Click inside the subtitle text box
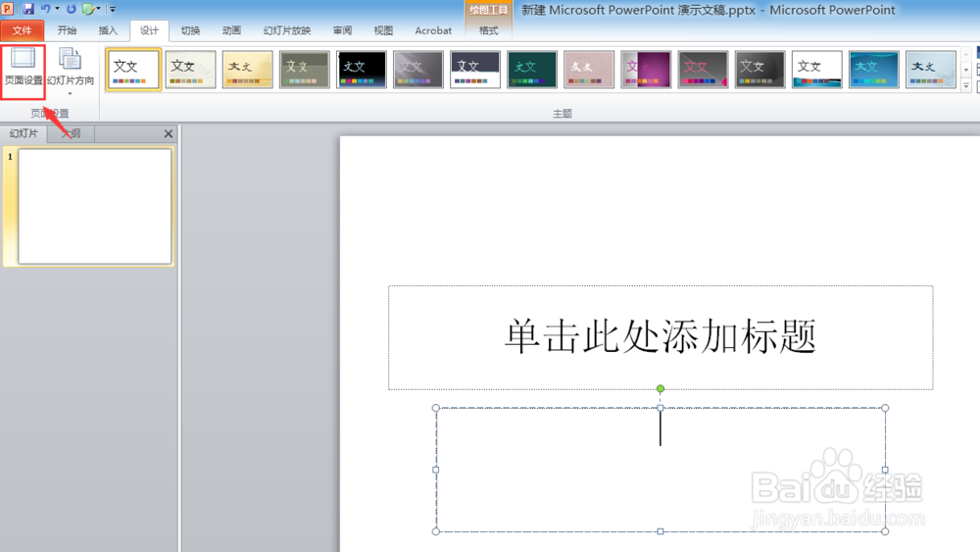 pos(661,470)
